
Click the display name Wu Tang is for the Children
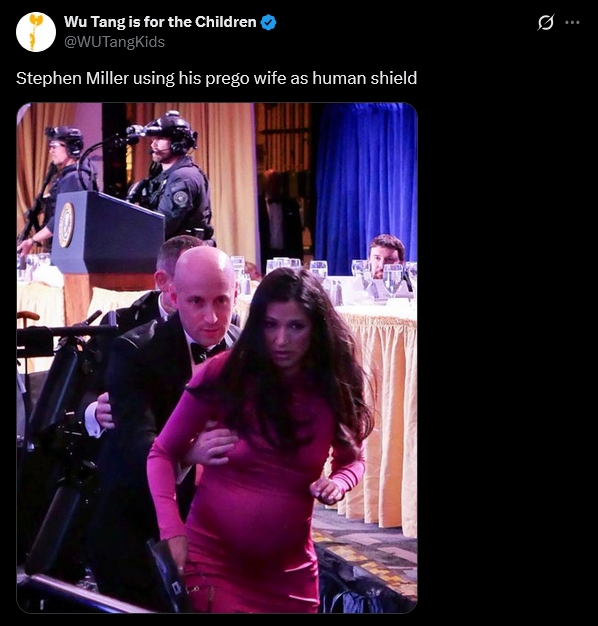(x=160, y=22)
